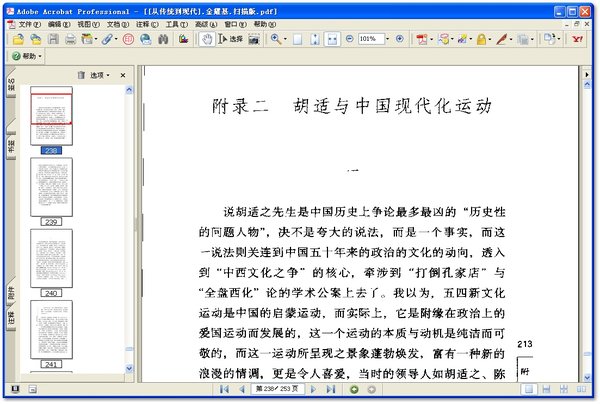Viewport: 600px width, 404px height.
Task: Select the Snapshot camera tool
Action: [254, 39]
